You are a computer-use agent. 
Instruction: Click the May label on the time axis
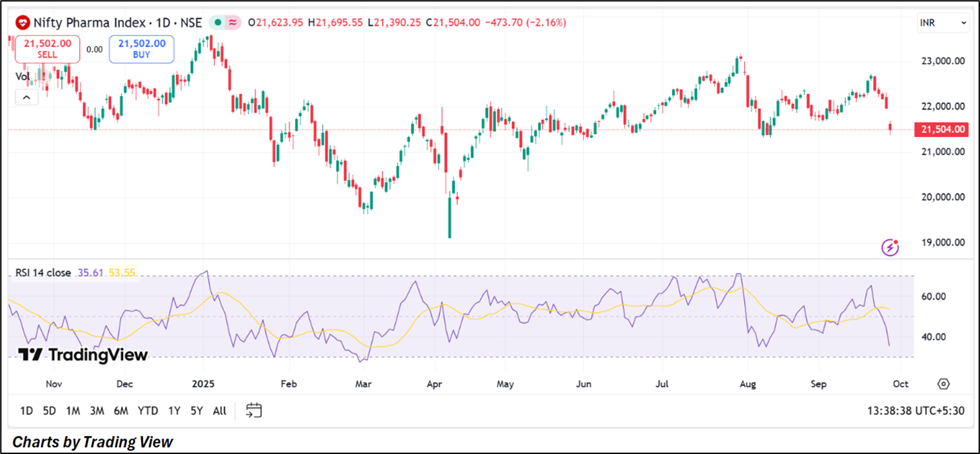(x=505, y=384)
